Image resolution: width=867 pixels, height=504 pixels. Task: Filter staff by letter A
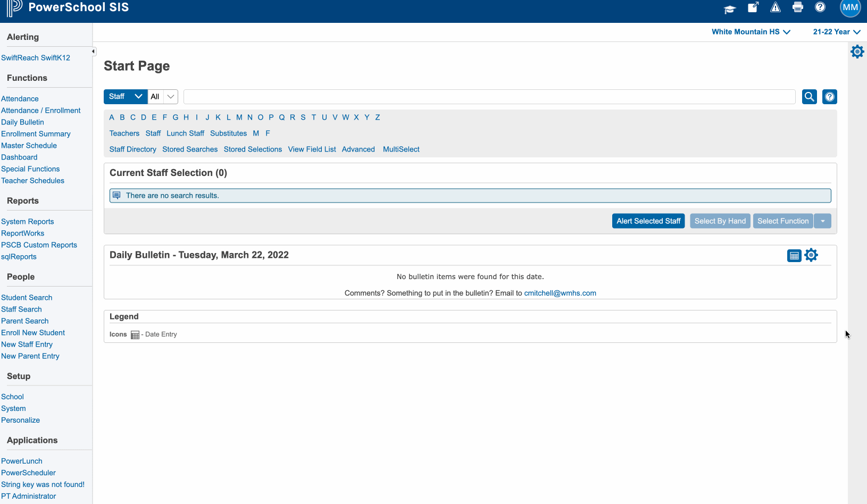[x=112, y=117]
